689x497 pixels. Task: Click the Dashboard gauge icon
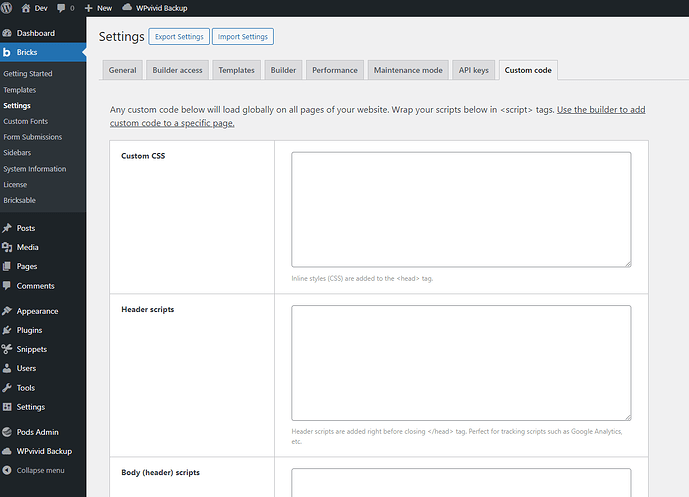click(7, 33)
